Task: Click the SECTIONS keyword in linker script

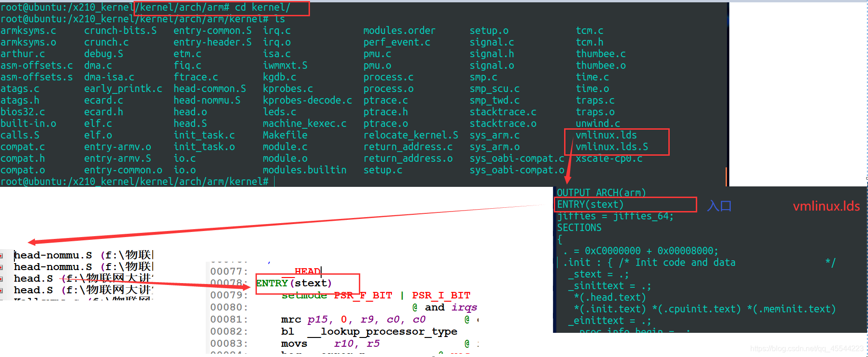Action: point(579,228)
